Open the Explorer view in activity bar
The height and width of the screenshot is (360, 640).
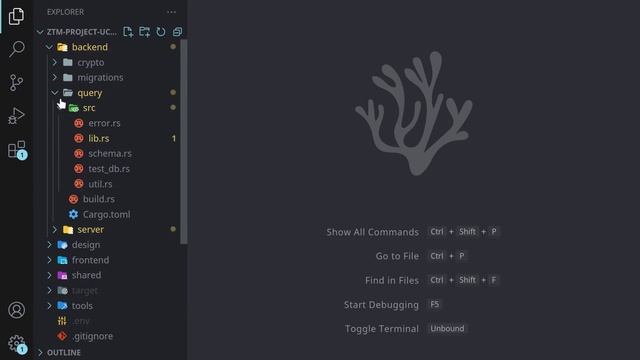coord(16,16)
